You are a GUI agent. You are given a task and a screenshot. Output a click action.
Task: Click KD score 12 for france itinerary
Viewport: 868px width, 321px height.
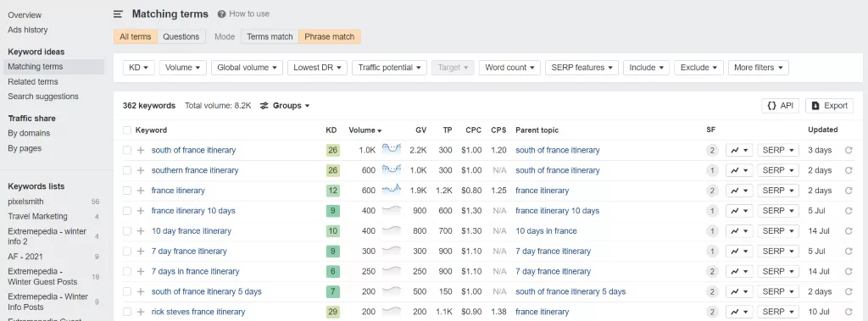332,191
